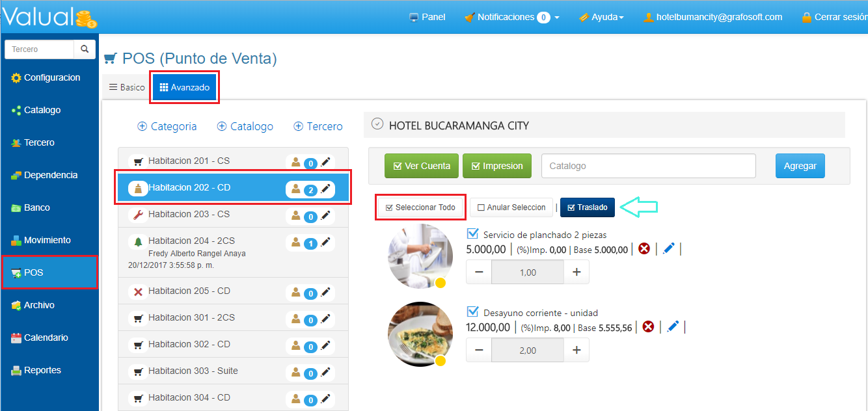868x411 pixels.
Task: Click the Anular Seleccion checkbox button
Action: [x=511, y=207]
